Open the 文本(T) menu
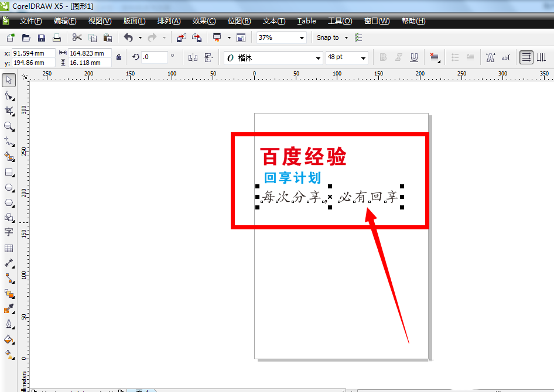Image resolution: width=554 pixels, height=392 pixels. coord(274,21)
